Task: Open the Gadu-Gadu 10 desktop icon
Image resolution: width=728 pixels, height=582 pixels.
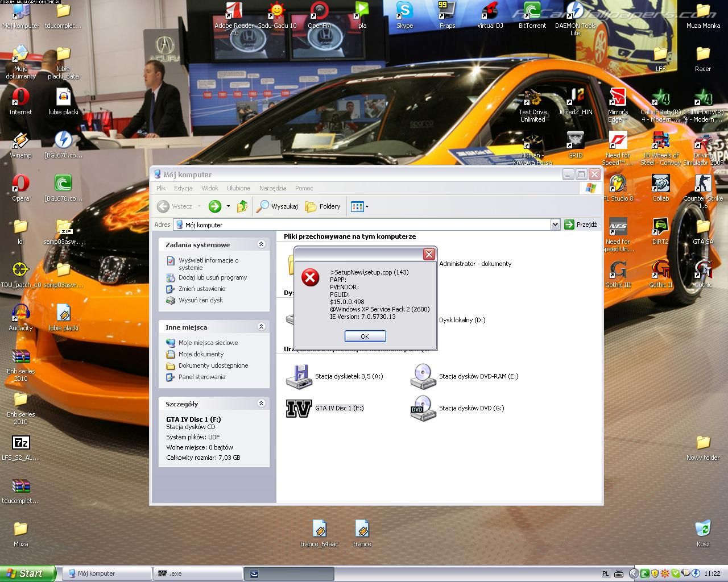Action: click(277, 16)
